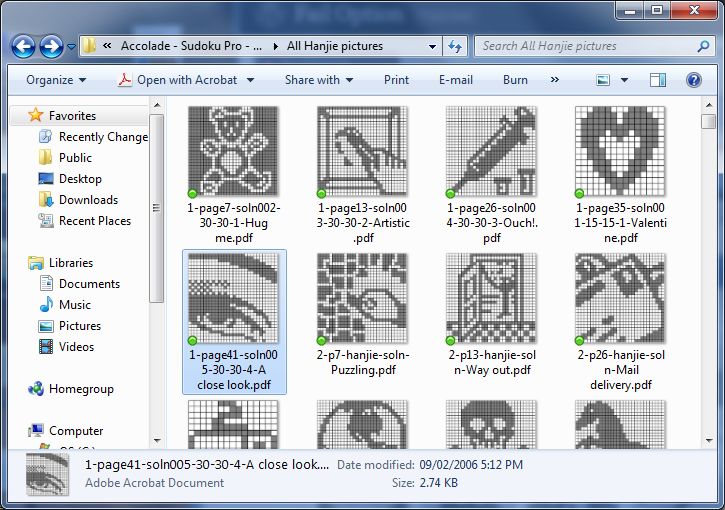This screenshot has width=725, height=510.
Task: Click the Date modified value in details pane
Action: click(x=471, y=465)
